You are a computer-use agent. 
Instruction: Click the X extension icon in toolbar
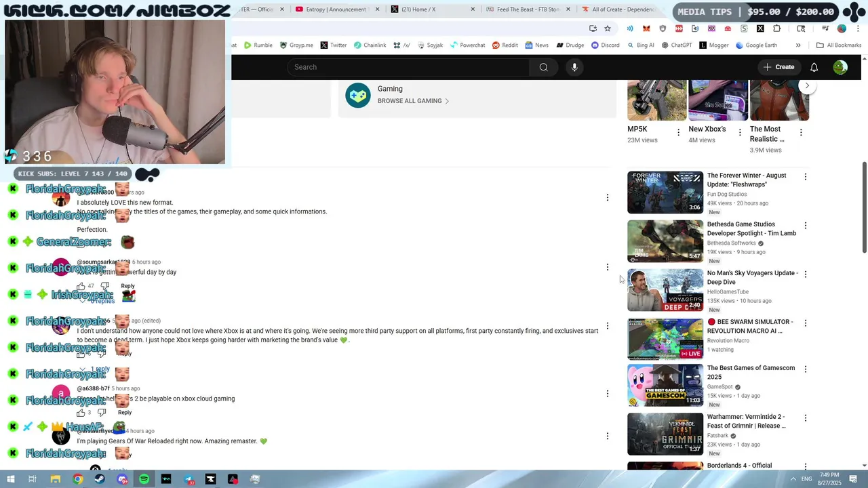760,28
